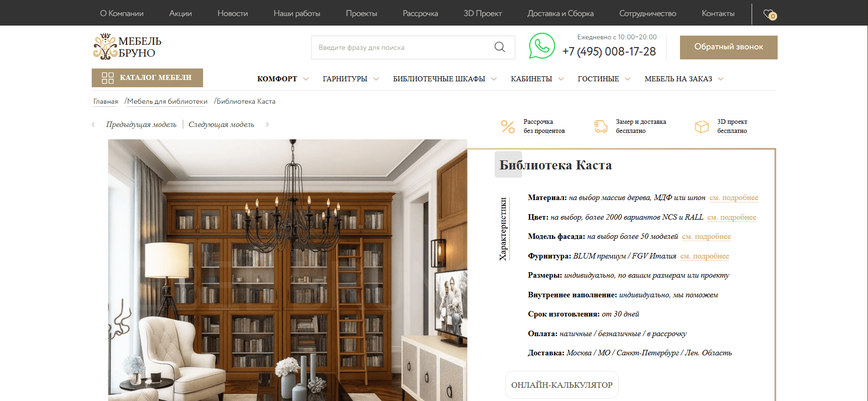Go to previous model arrow
The image size is (868, 401).
pos(94,125)
